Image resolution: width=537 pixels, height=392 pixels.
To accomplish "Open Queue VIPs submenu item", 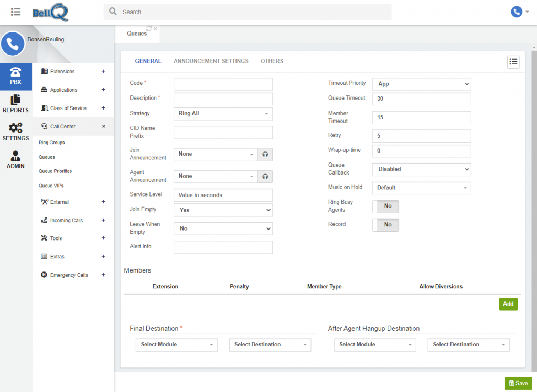I will 51,186.
